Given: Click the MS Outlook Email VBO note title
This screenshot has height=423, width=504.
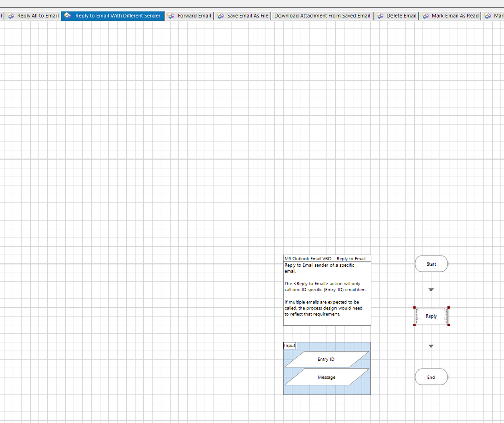Looking at the screenshot, I should (324, 258).
